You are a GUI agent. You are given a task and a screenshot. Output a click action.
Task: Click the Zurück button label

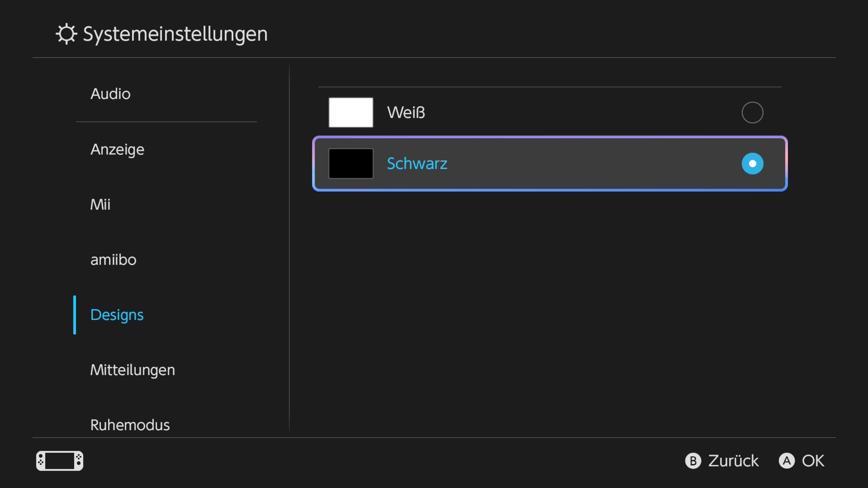(x=733, y=461)
